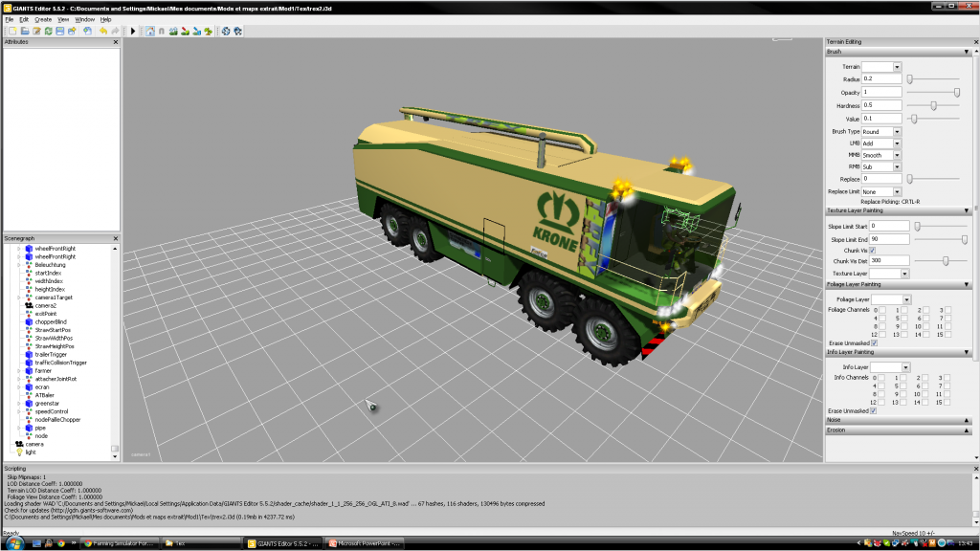The width and height of the screenshot is (980, 551).
Task: Close the Terrain Editing panel
Action: [976, 42]
